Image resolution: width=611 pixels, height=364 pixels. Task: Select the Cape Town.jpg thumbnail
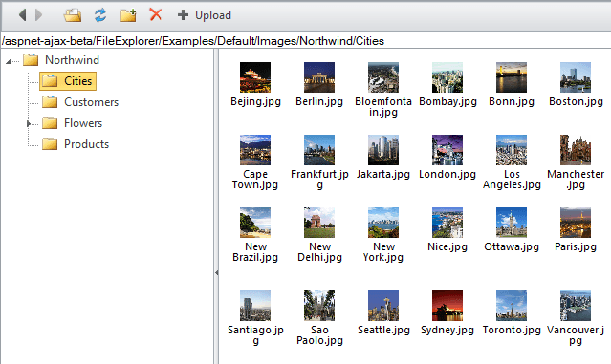[255, 150]
